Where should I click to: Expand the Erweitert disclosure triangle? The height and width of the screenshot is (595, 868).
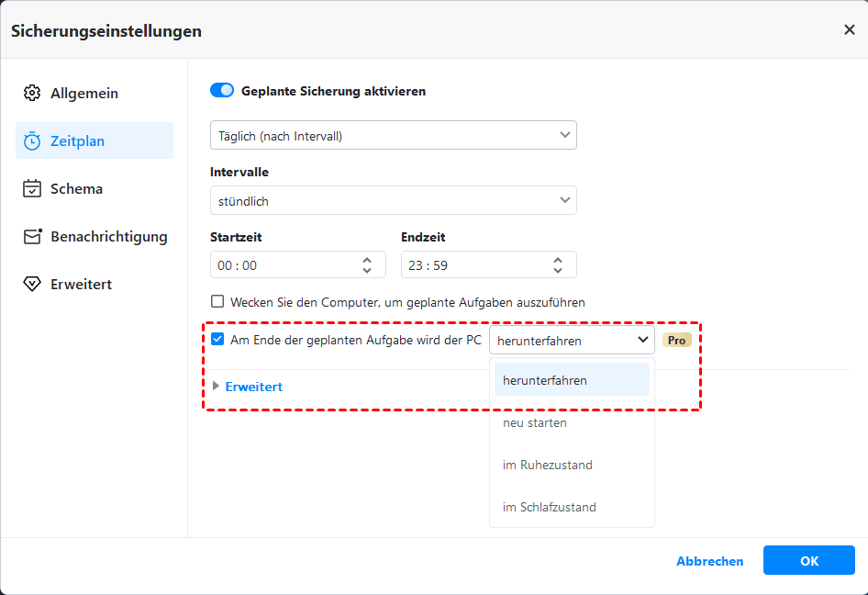pos(217,387)
